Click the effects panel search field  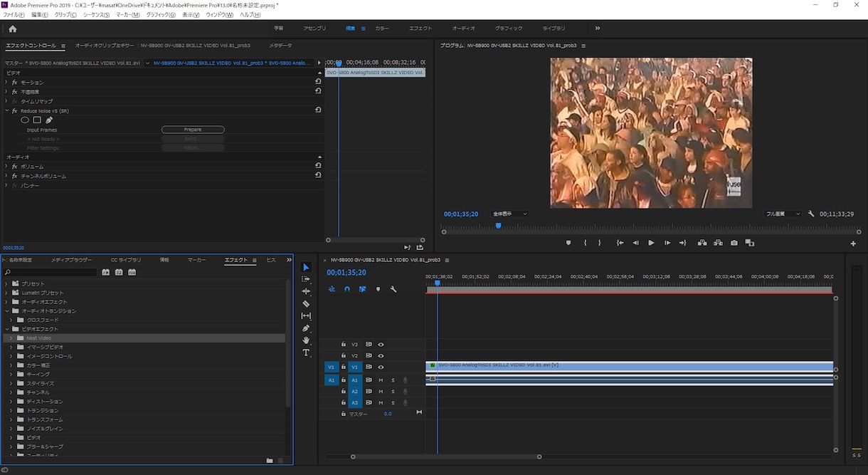pos(50,272)
